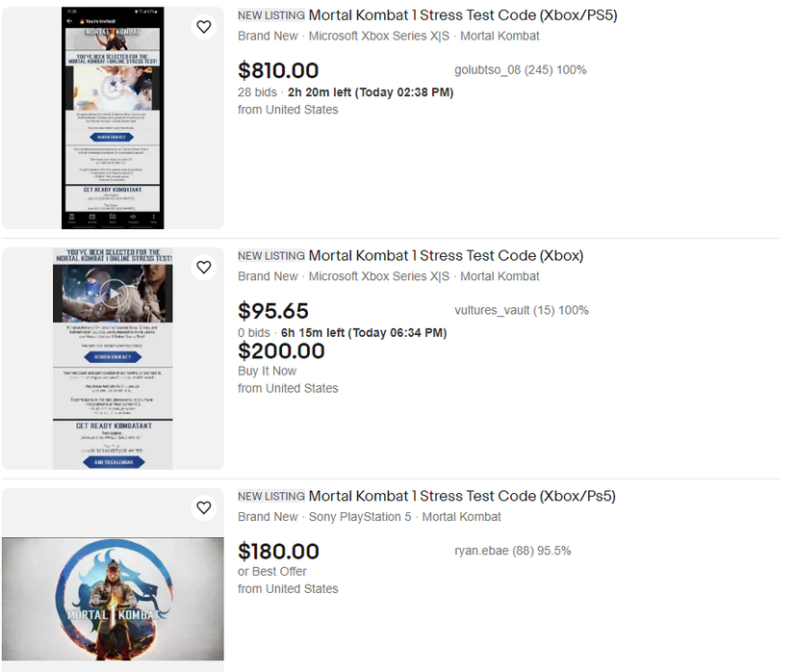Click the $810.00 current bid price
Screen dimensions: 794x672
(x=278, y=70)
